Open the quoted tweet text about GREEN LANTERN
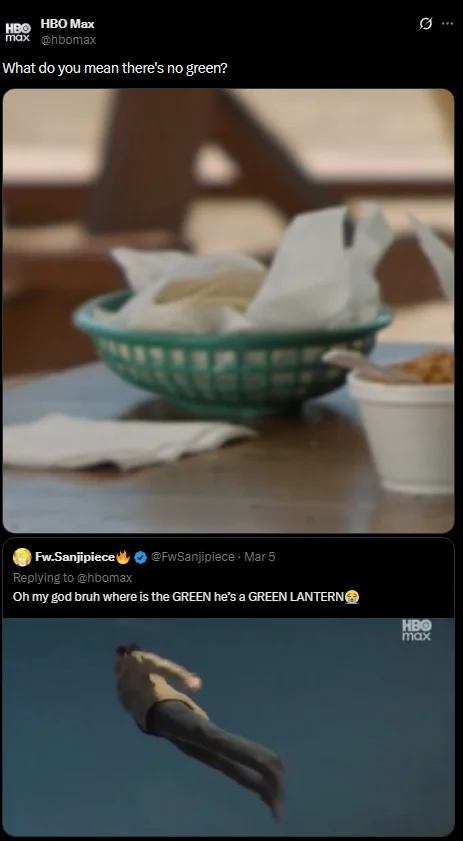 coord(186,596)
